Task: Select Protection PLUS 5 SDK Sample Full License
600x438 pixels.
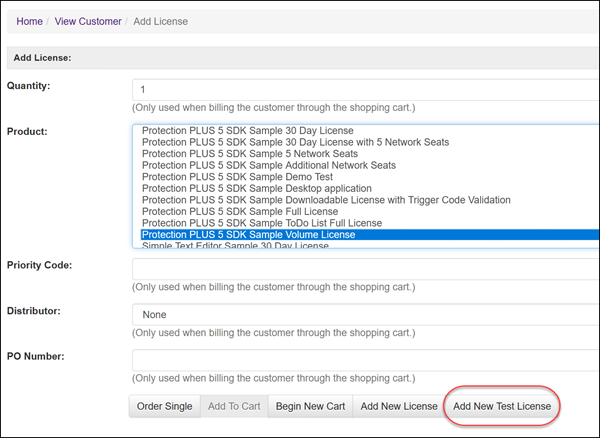Action: tap(370, 211)
